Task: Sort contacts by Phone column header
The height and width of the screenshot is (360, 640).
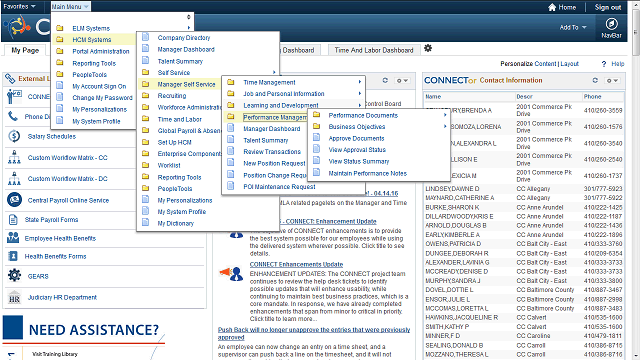Action: [x=592, y=97]
